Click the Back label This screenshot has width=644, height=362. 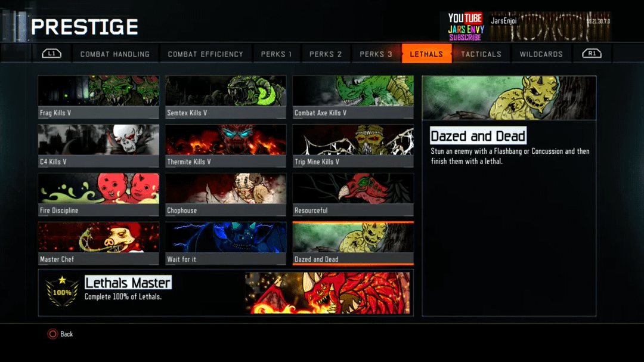pos(67,334)
